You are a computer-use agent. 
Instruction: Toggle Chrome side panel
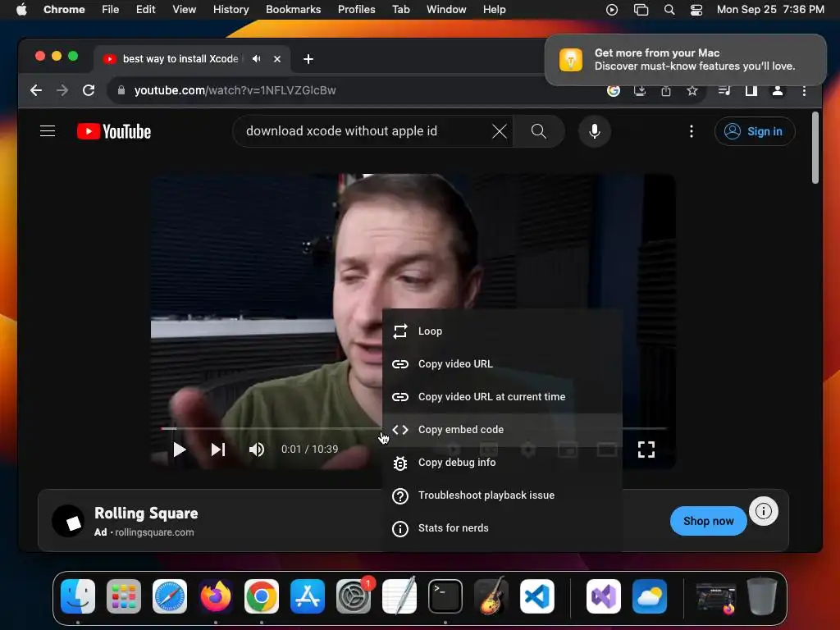[x=751, y=91]
